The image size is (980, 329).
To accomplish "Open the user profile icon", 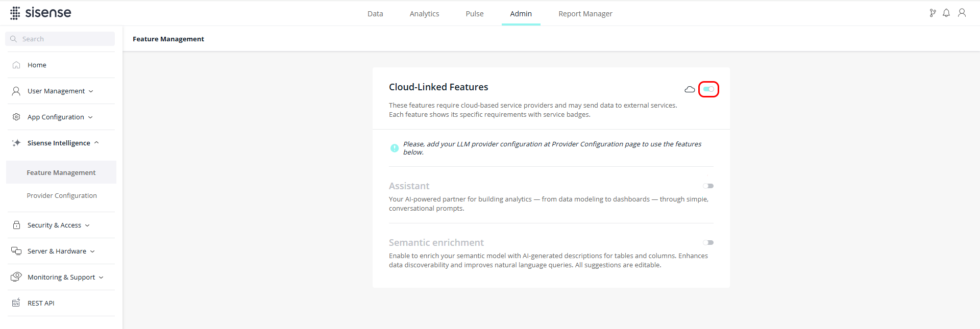I will point(962,13).
